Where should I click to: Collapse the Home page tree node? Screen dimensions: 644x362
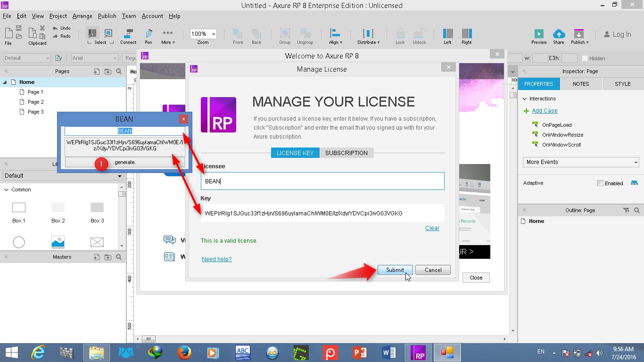pos(5,82)
